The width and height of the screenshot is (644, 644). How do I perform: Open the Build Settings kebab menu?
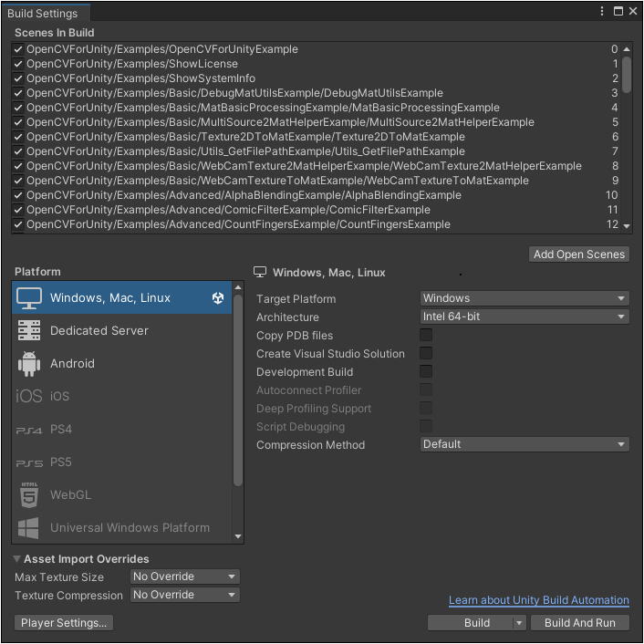tap(602, 11)
